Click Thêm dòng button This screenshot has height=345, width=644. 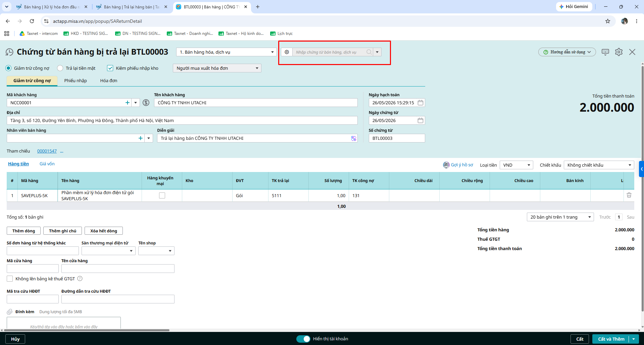(x=23, y=231)
